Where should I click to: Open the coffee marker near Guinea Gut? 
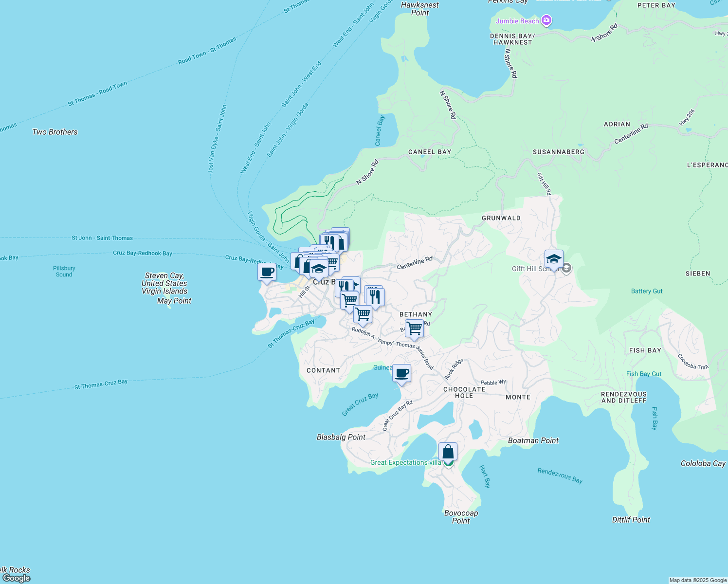[400, 373]
